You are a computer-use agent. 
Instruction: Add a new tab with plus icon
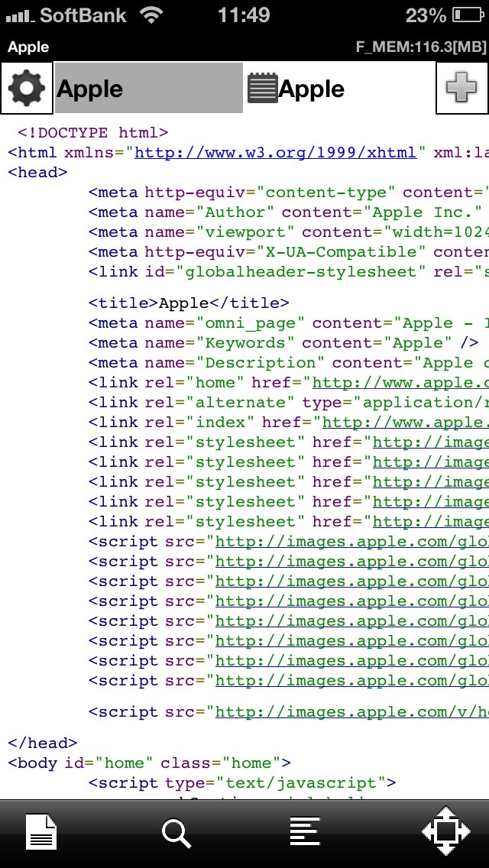point(461,88)
